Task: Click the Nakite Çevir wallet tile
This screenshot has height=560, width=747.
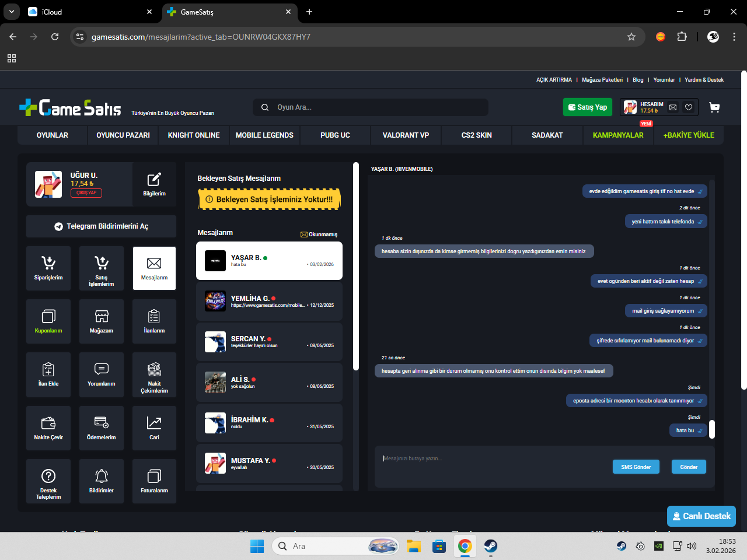Action: 48,428
